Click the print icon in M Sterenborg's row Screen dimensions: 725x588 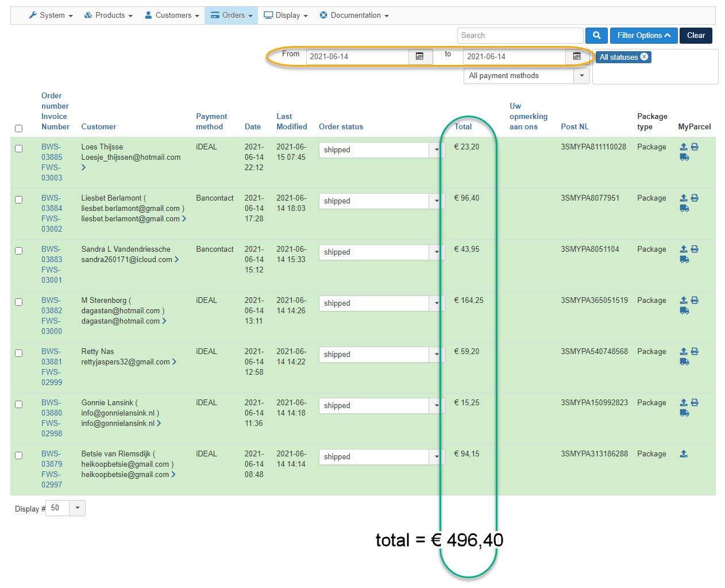coord(695,300)
